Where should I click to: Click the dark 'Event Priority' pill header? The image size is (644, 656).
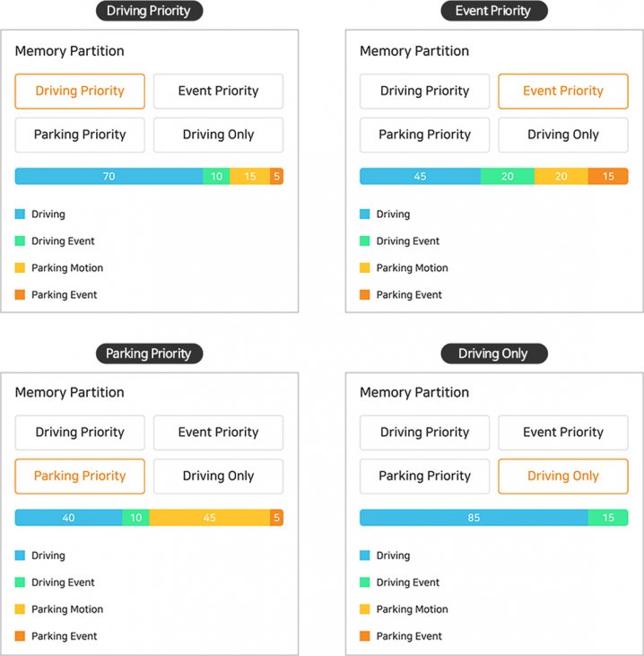coord(493,11)
